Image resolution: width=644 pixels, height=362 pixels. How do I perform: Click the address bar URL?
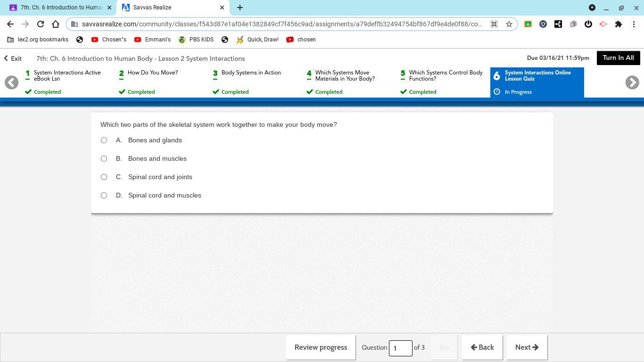[282, 24]
